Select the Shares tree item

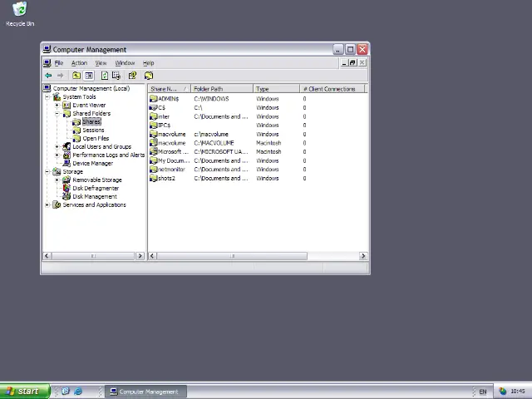click(x=91, y=122)
